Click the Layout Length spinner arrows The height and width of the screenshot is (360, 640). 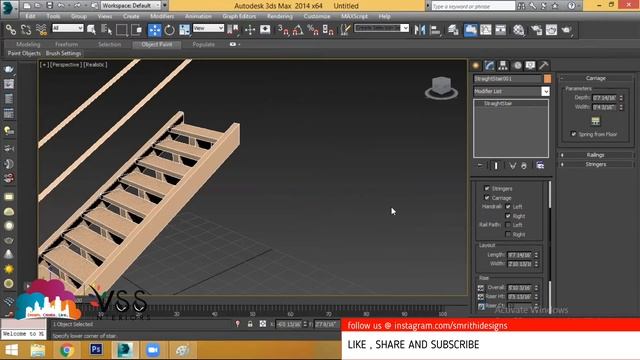point(536,255)
